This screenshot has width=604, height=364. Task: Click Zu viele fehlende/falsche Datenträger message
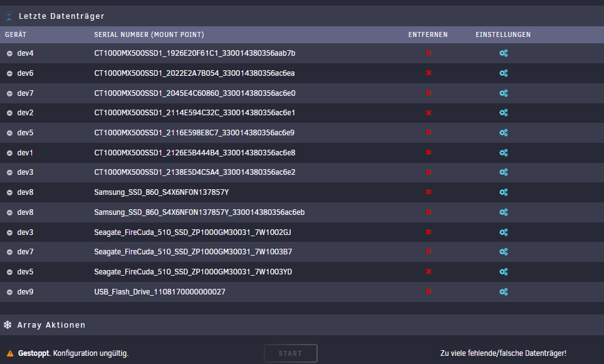(x=503, y=353)
